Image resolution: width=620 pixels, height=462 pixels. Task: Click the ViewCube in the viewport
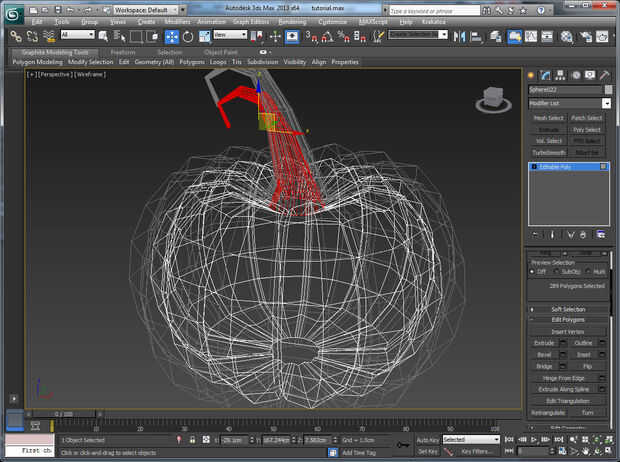pos(491,98)
